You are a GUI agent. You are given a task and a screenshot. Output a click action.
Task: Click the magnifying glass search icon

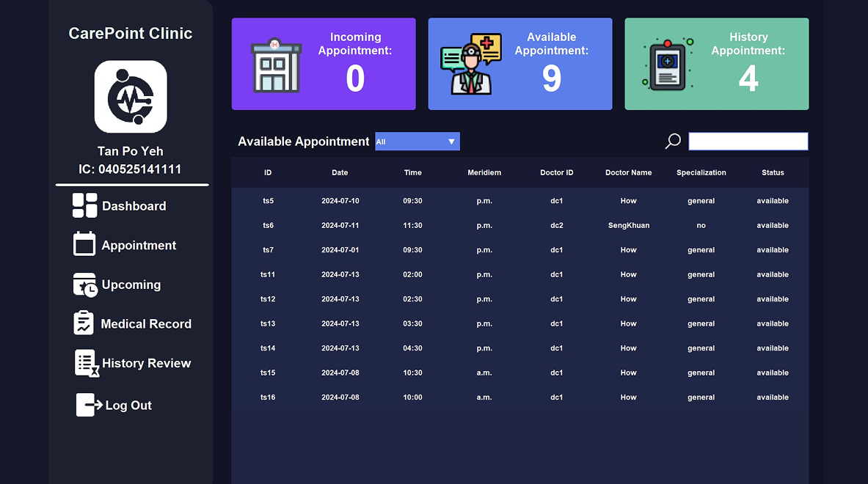pos(673,142)
